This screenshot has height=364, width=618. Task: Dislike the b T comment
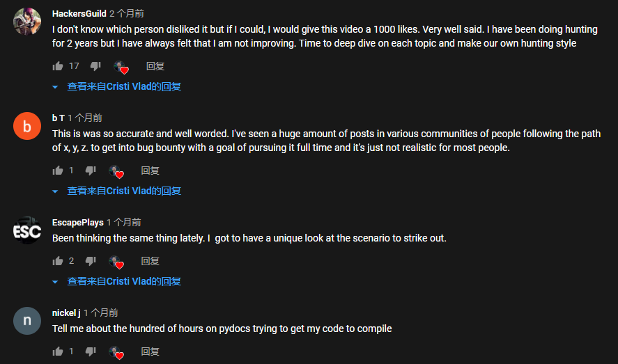[x=91, y=171]
